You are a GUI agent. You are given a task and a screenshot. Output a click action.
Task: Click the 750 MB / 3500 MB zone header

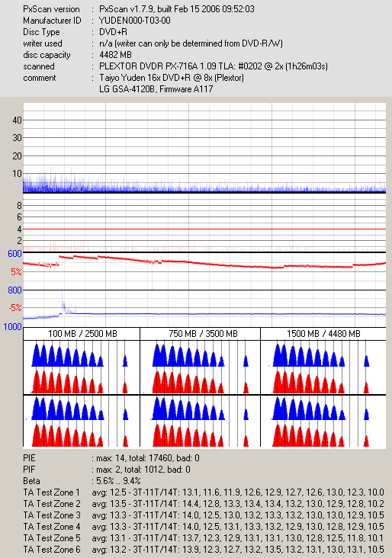point(203,334)
